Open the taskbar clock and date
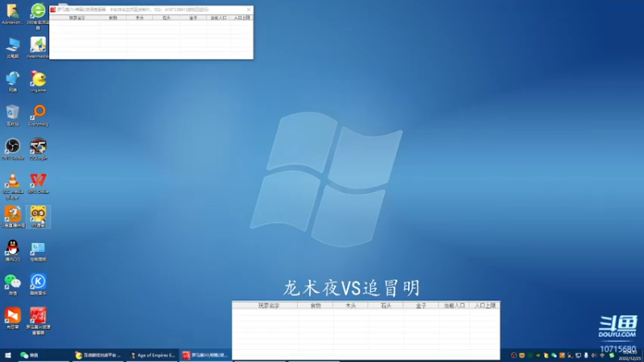This screenshot has height=362, width=644. pos(630,356)
